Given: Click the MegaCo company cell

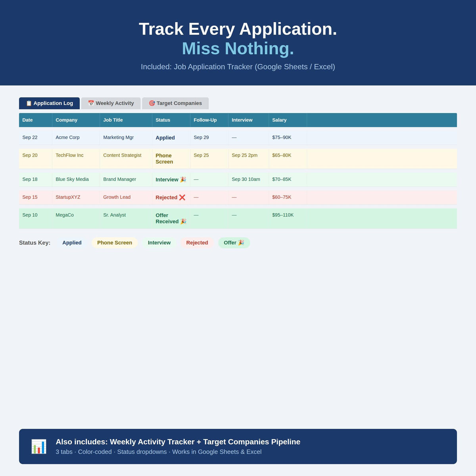Looking at the screenshot, I should tap(76, 219).
